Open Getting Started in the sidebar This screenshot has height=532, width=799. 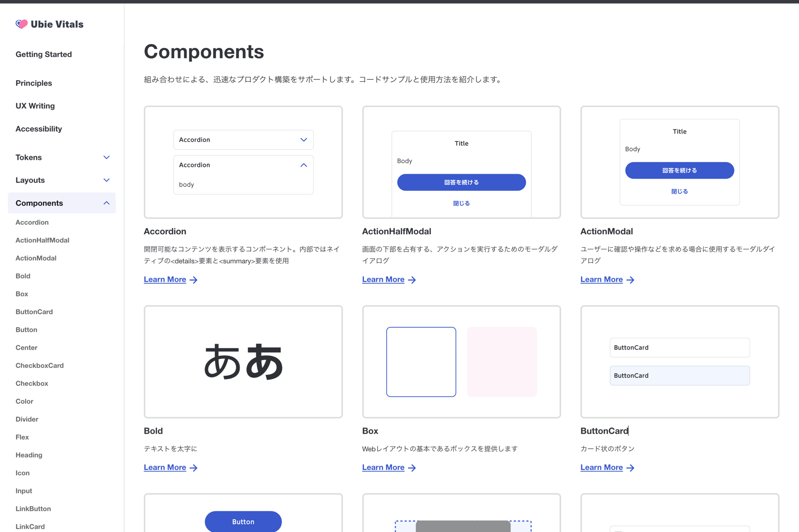[x=44, y=54]
